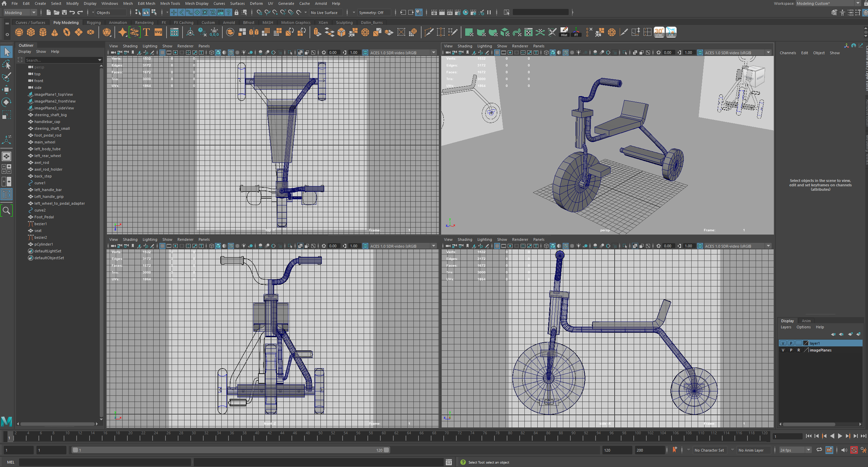868x467 pixels.
Task: Select the Move tool in toolbox
Action: (7, 89)
